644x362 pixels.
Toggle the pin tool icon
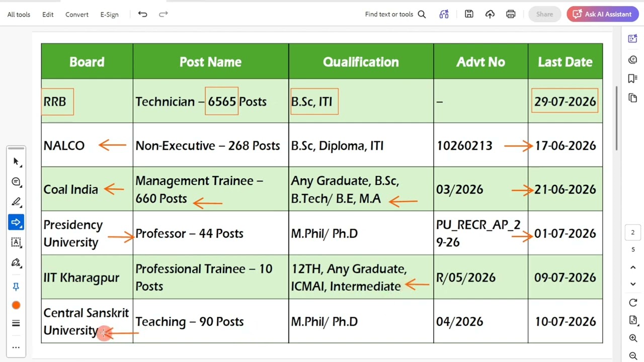point(16,286)
